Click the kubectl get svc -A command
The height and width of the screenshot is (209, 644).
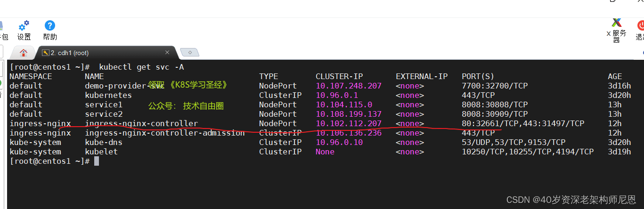tap(141, 67)
